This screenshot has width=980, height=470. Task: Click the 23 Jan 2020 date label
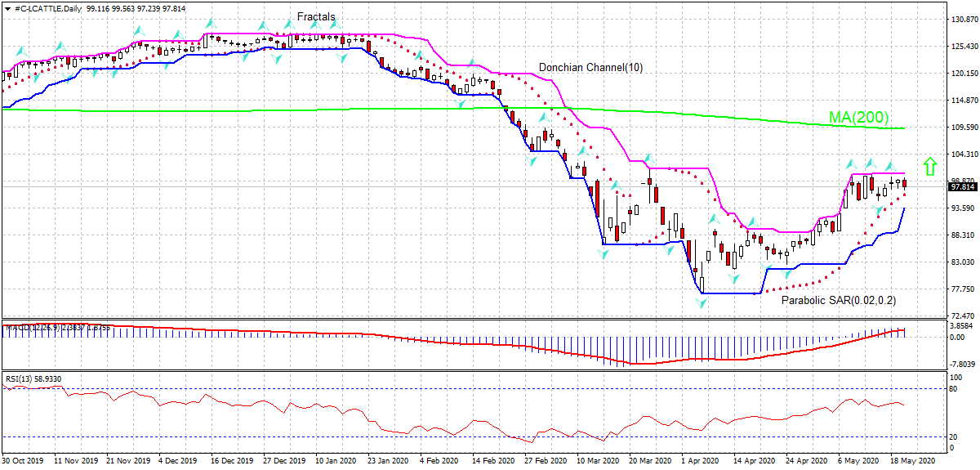click(387, 462)
